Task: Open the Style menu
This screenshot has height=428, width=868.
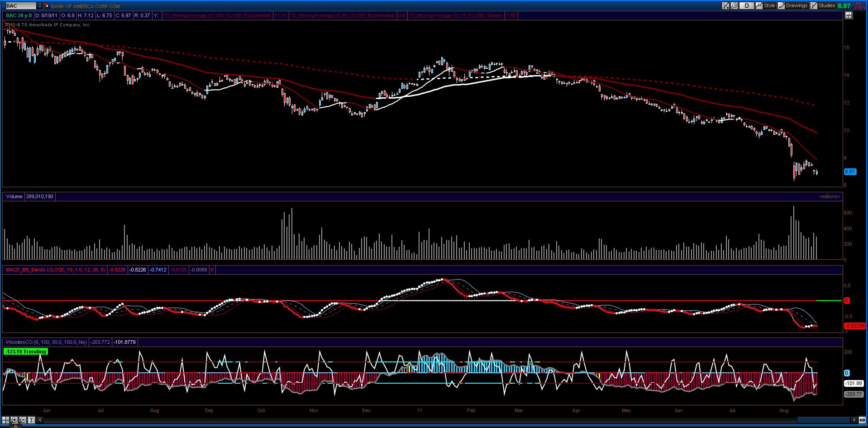Action: pos(766,5)
